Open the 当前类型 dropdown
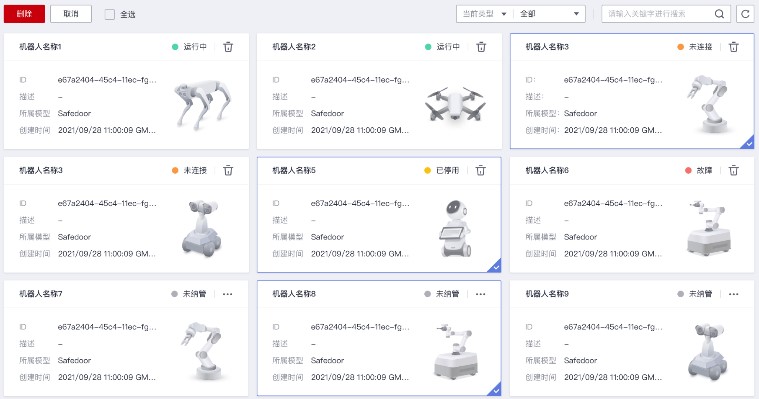Viewport: 759px width, 399px height. pos(484,14)
